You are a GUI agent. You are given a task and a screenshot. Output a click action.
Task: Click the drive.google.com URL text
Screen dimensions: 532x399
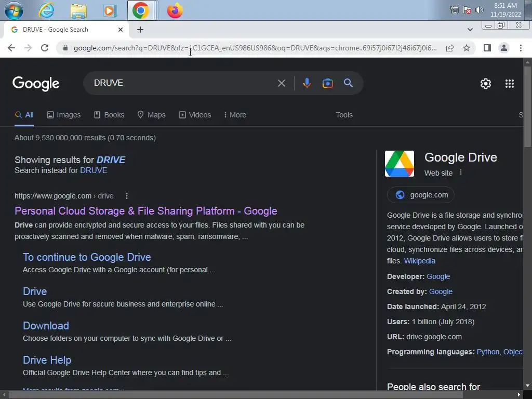(x=434, y=337)
